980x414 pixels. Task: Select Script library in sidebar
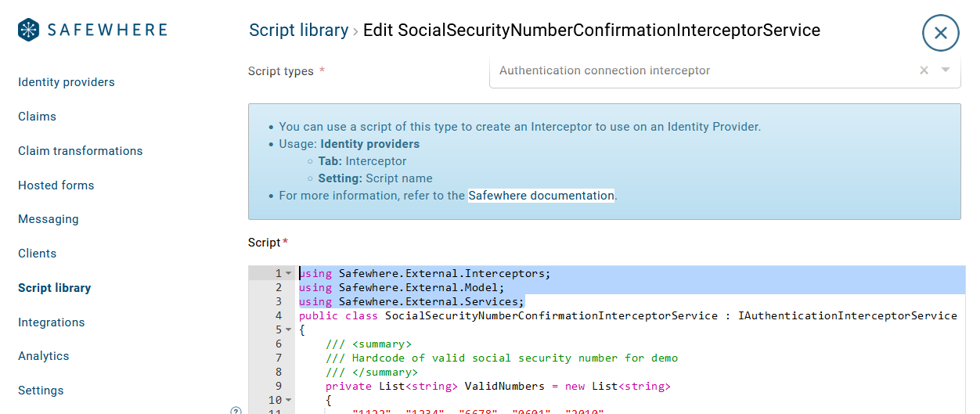click(55, 288)
